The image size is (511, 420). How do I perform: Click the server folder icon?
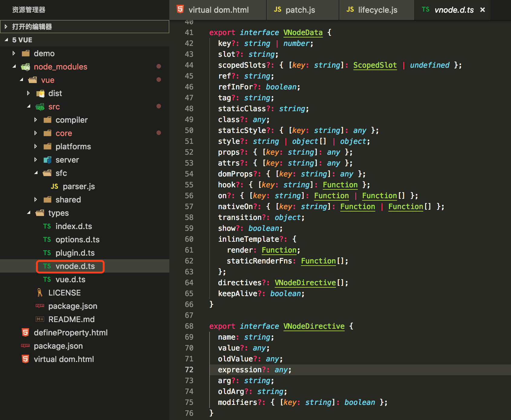tap(47, 160)
